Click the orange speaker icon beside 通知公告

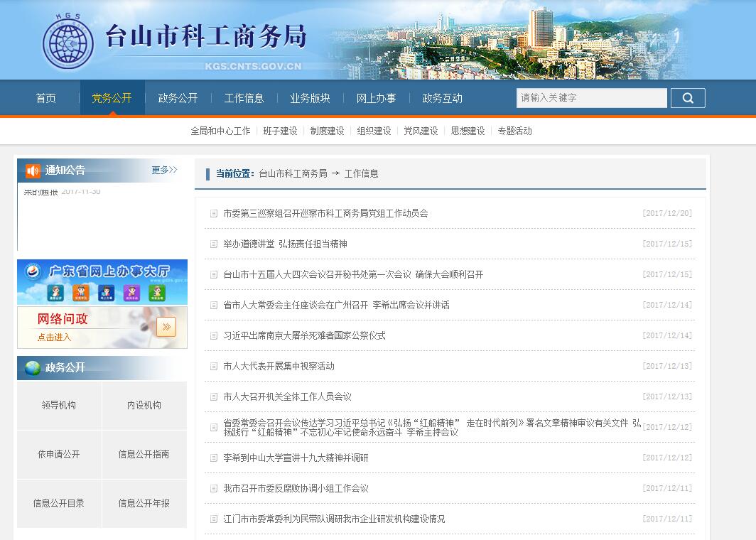coord(33,171)
